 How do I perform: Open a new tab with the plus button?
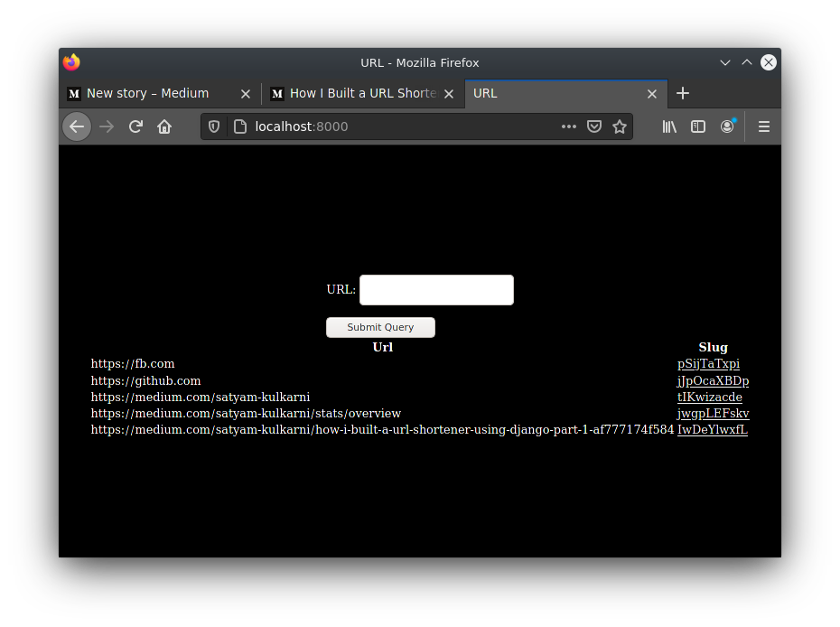pos(683,93)
